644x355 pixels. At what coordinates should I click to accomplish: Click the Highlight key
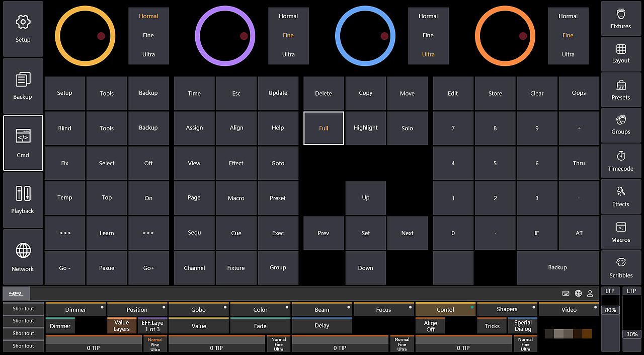point(366,128)
